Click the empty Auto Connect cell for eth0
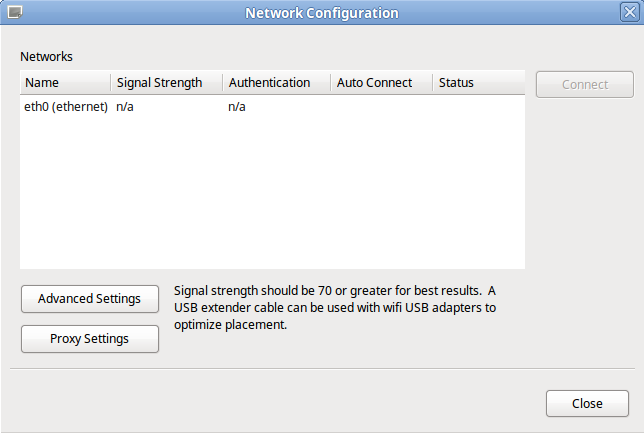Viewport: 644px width, 433px height. (x=381, y=107)
